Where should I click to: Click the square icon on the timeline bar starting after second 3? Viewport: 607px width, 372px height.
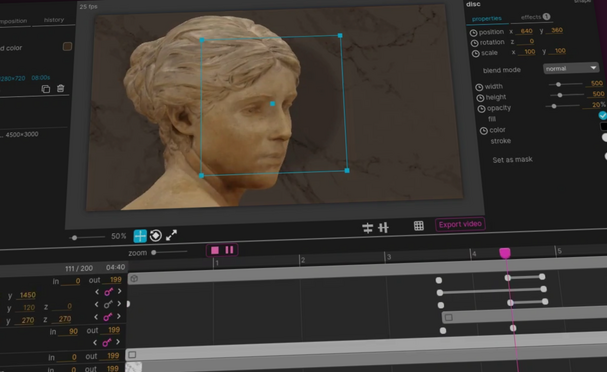tap(448, 318)
